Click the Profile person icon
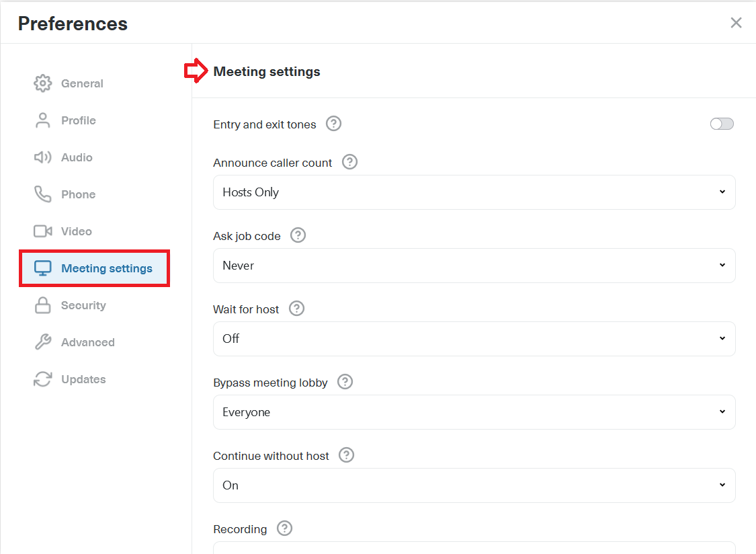The image size is (756, 554). [x=42, y=120]
